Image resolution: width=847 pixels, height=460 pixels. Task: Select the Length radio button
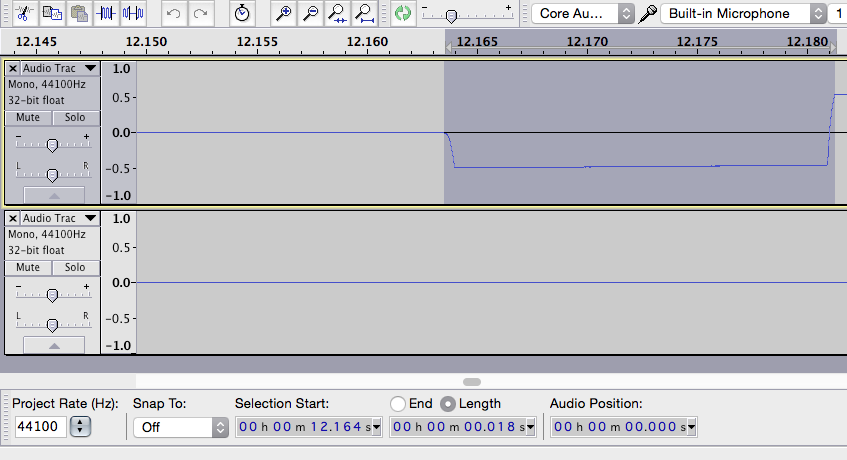[x=448, y=404]
